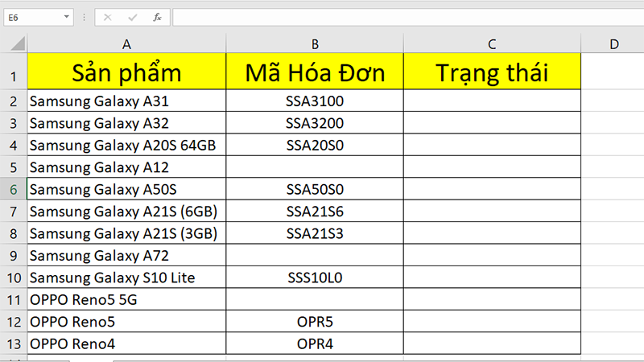The height and width of the screenshot is (362, 644).
Task: Select cell 'Samsung Galaxy A31'
Action: click(126, 101)
